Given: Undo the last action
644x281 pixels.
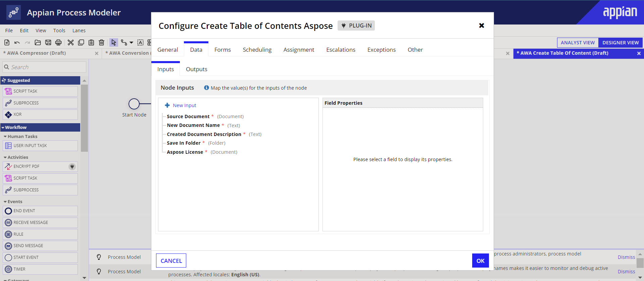Looking at the screenshot, I should (17, 43).
